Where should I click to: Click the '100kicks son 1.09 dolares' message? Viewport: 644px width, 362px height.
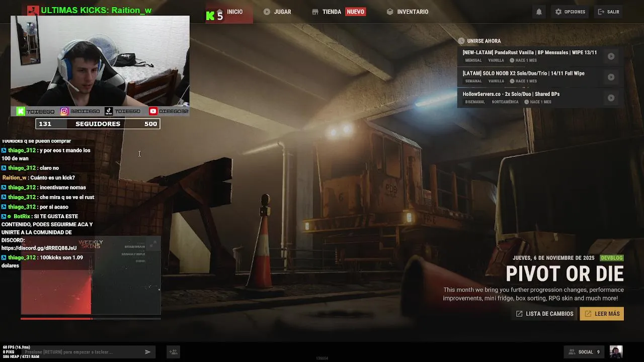click(42, 261)
